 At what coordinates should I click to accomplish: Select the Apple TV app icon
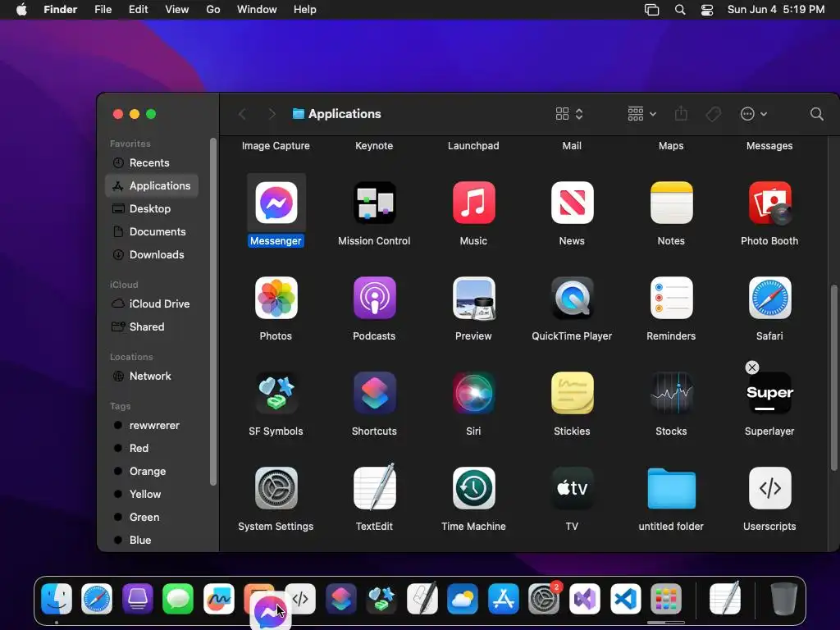pyautogui.click(x=572, y=488)
